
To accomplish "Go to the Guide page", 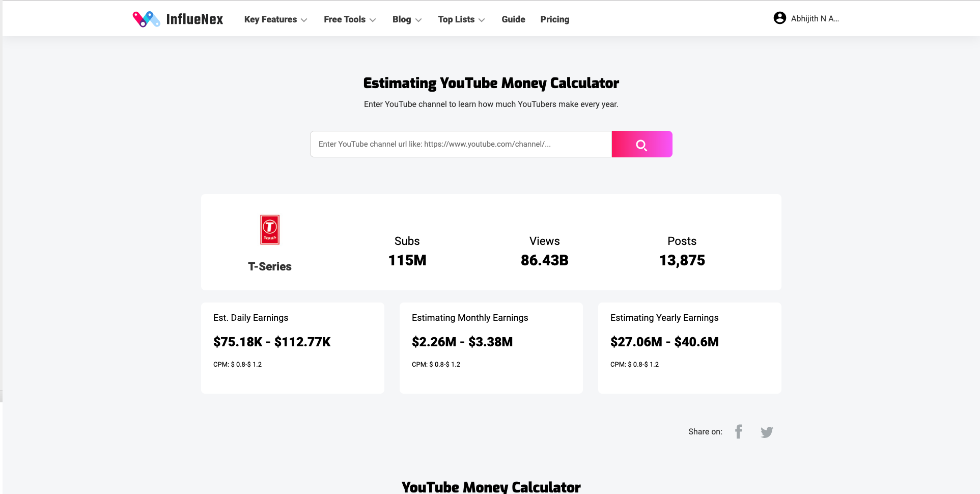I will [x=513, y=19].
